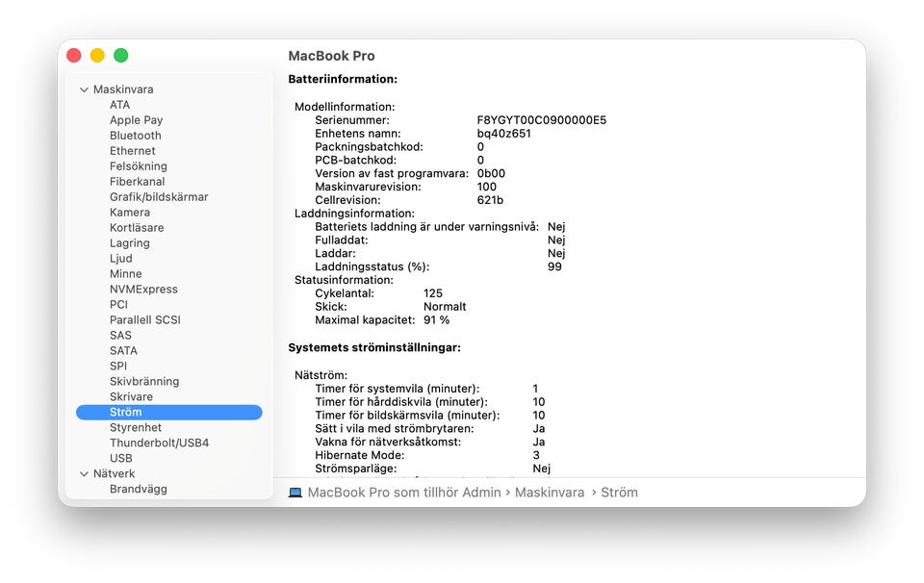
Task: Click Timer för systemvila label
Action: click(398, 389)
